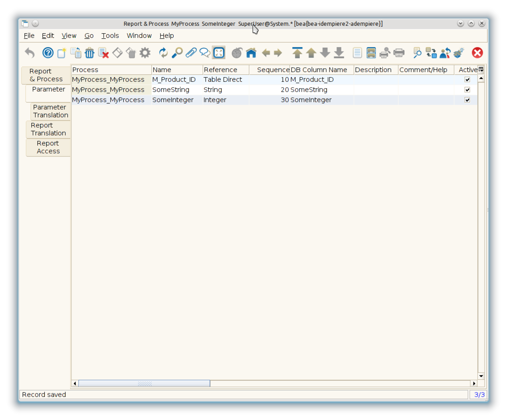Delete record with the trash can icon
507x420 pixels.
coord(90,53)
